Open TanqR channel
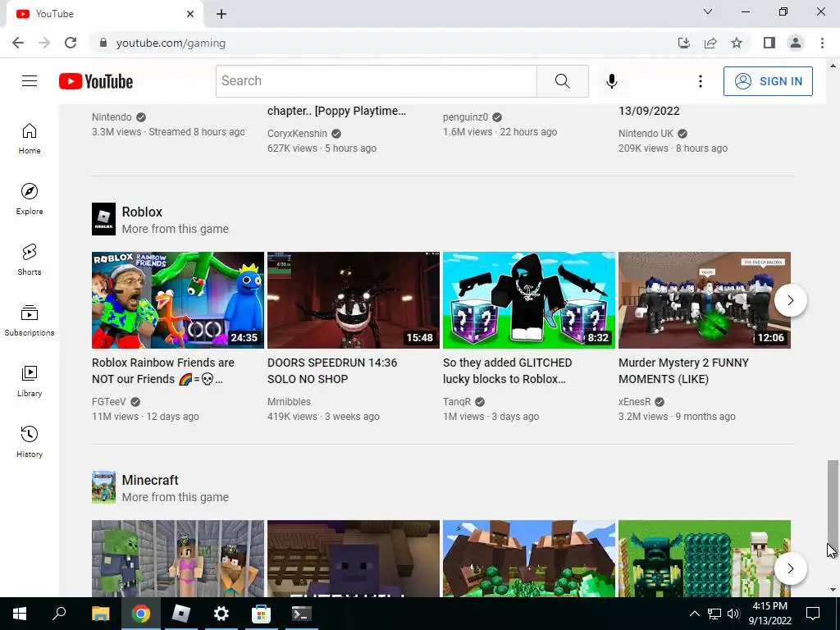 point(457,402)
